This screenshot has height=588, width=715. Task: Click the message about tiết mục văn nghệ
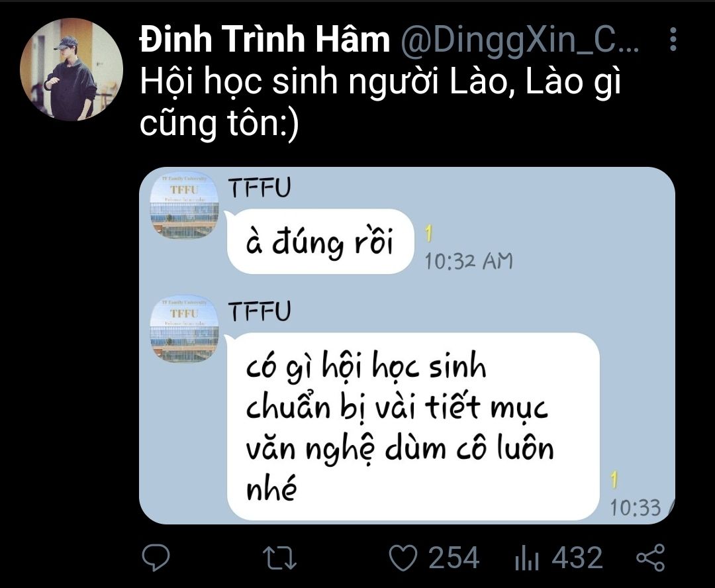pos(412,426)
